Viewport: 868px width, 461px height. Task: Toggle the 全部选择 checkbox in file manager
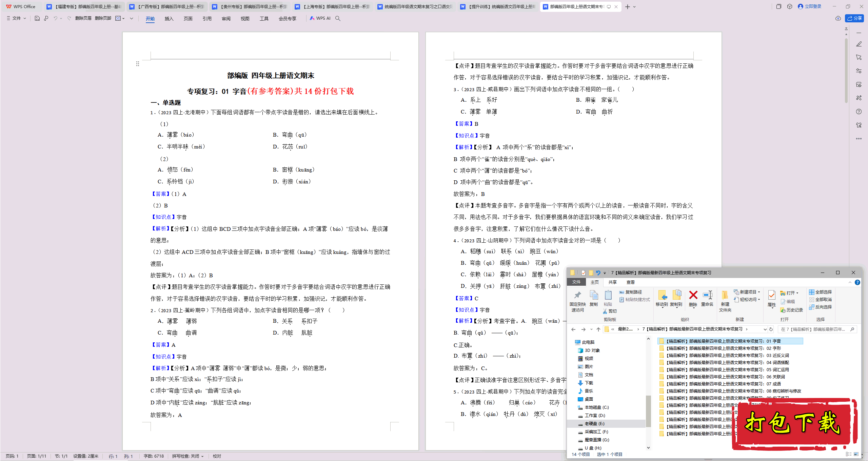[x=820, y=292]
